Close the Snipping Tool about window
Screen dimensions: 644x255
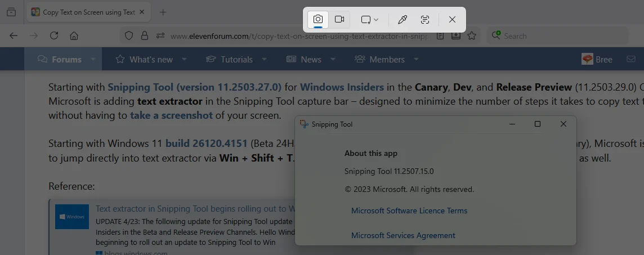[x=563, y=124]
